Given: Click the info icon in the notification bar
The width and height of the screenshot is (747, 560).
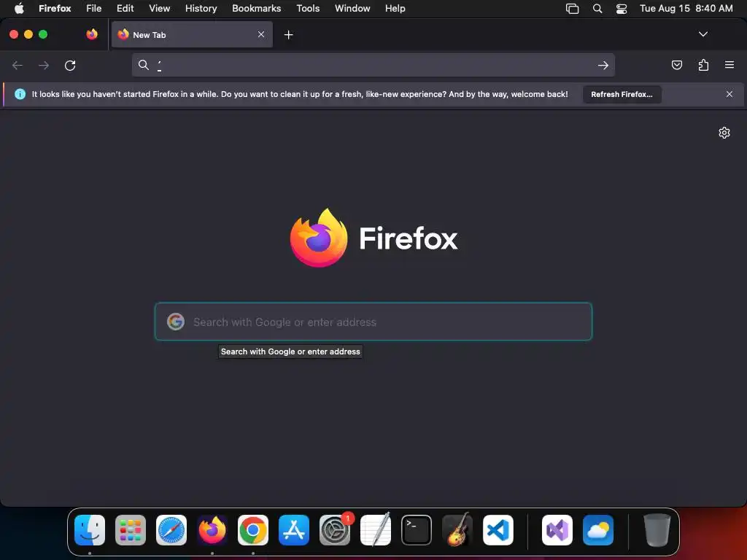Looking at the screenshot, I should tap(20, 94).
